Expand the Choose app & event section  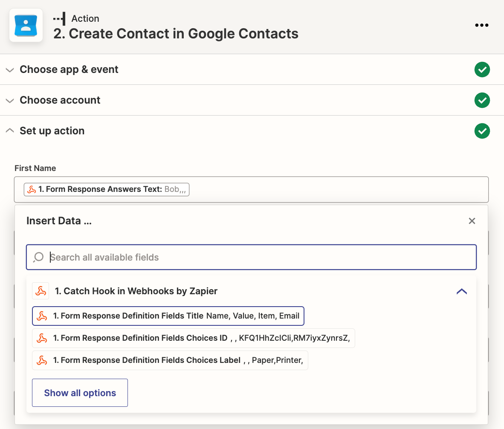[9, 70]
